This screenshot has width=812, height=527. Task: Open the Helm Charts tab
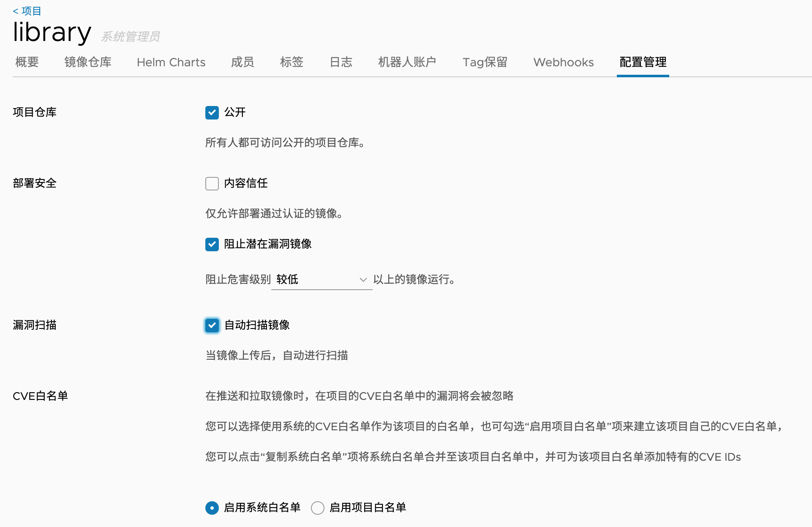(x=171, y=62)
